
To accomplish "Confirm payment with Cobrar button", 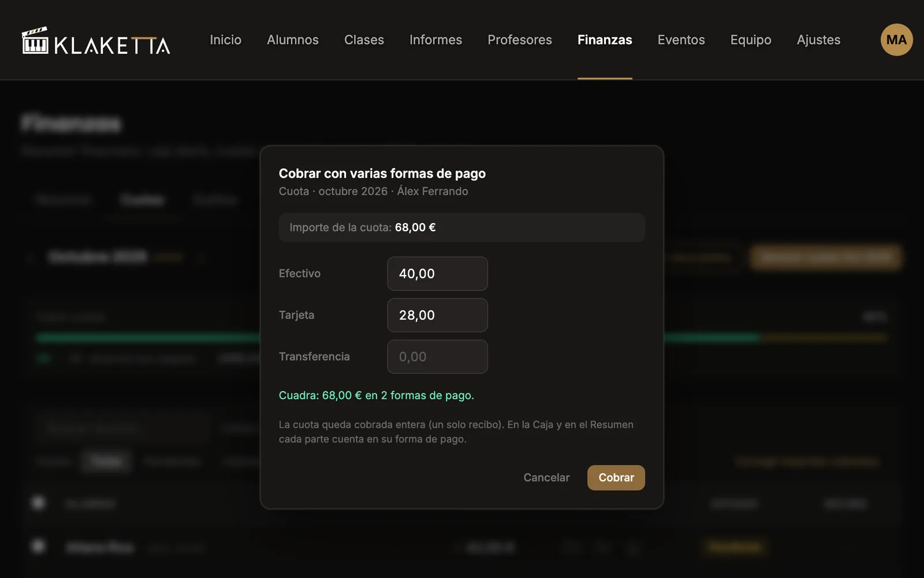I will pyautogui.click(x=616, y=477).
